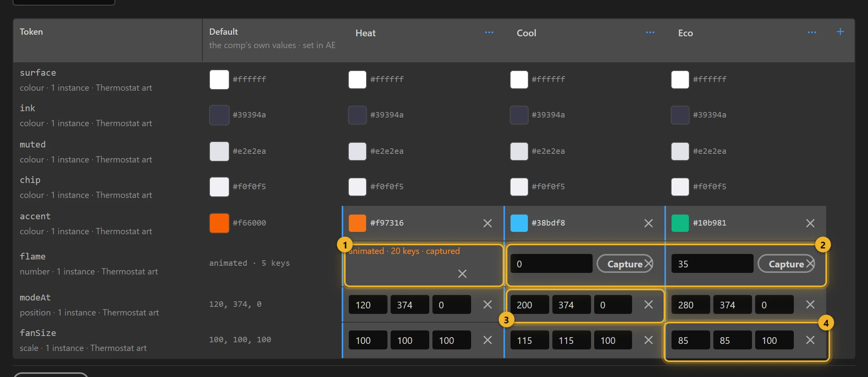The height and width of the screenshot is (377, 868).
Task: Clear the Cool fanSize override
Action: pyautogui.click(x=649, y=340)
